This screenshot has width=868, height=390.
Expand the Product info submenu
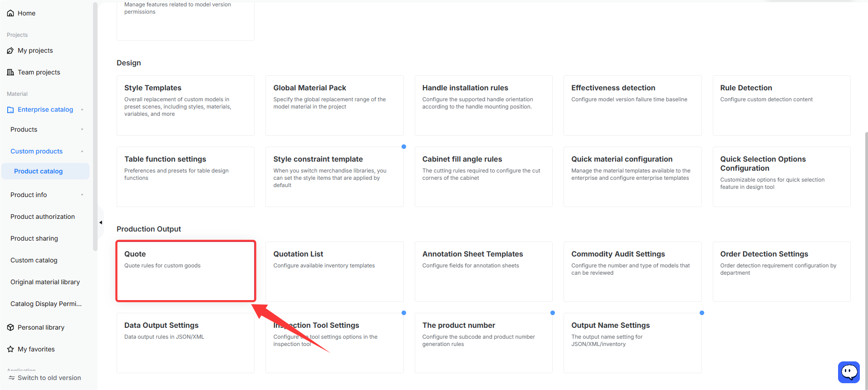[x=82, y=195]
